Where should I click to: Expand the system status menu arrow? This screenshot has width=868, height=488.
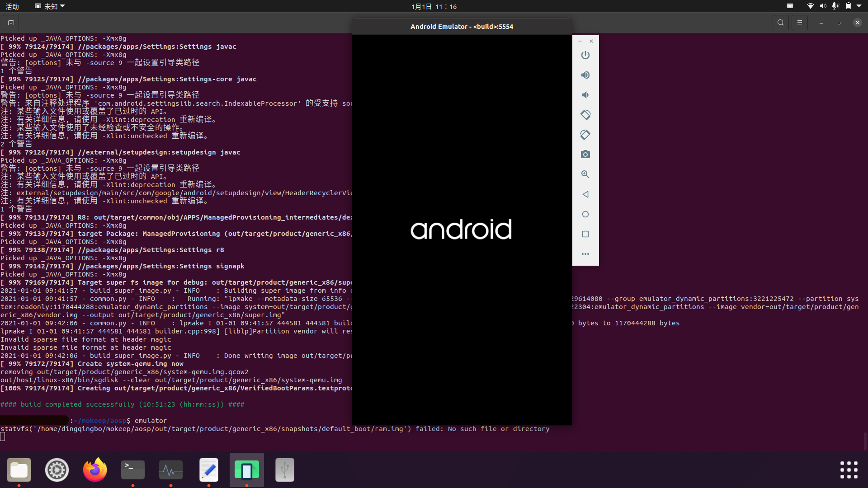tap(859, 6)
